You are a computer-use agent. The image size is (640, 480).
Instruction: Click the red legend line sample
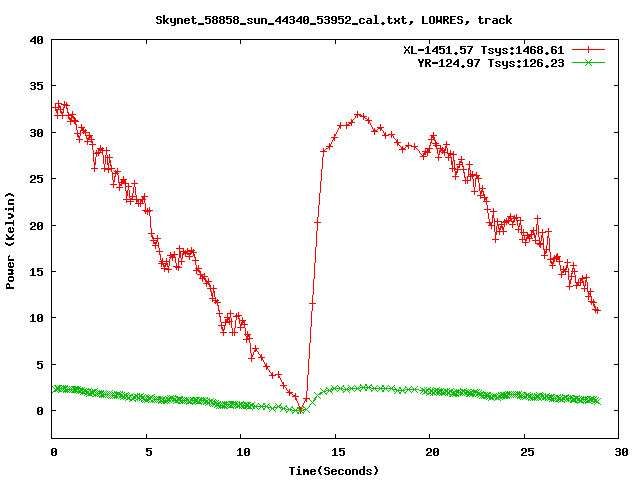pos(588,50)
